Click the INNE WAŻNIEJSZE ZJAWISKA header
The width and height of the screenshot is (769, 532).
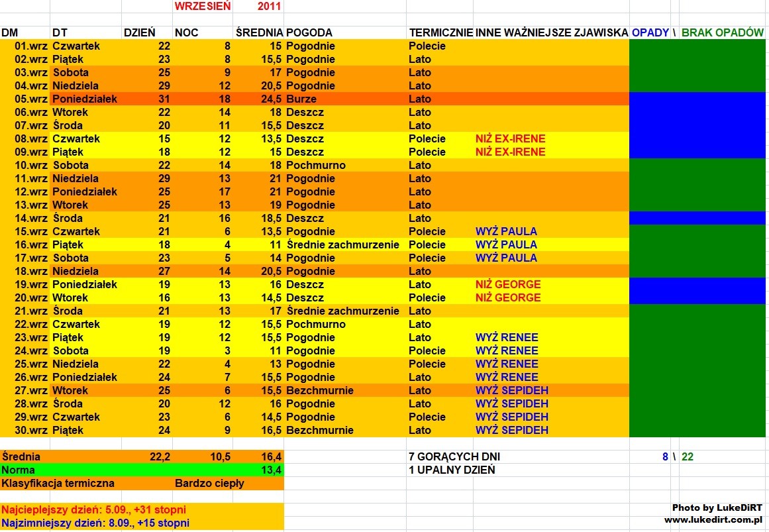[x=551, y=32]
